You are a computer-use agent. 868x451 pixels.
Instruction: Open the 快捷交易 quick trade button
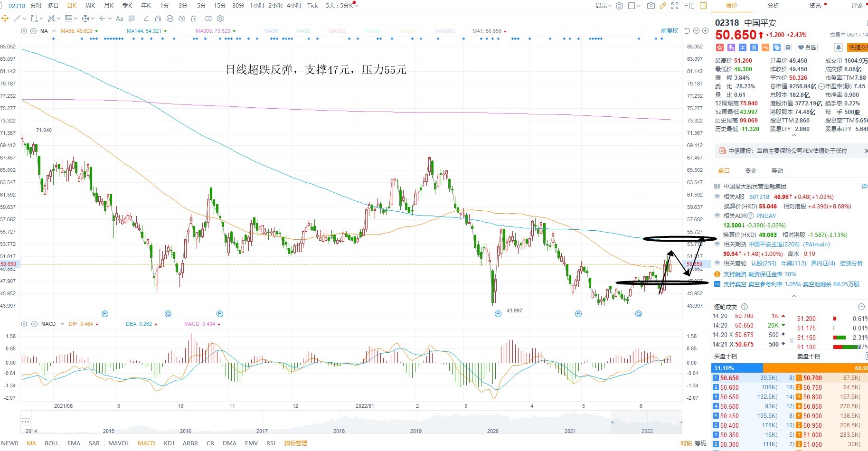[858, 47]
